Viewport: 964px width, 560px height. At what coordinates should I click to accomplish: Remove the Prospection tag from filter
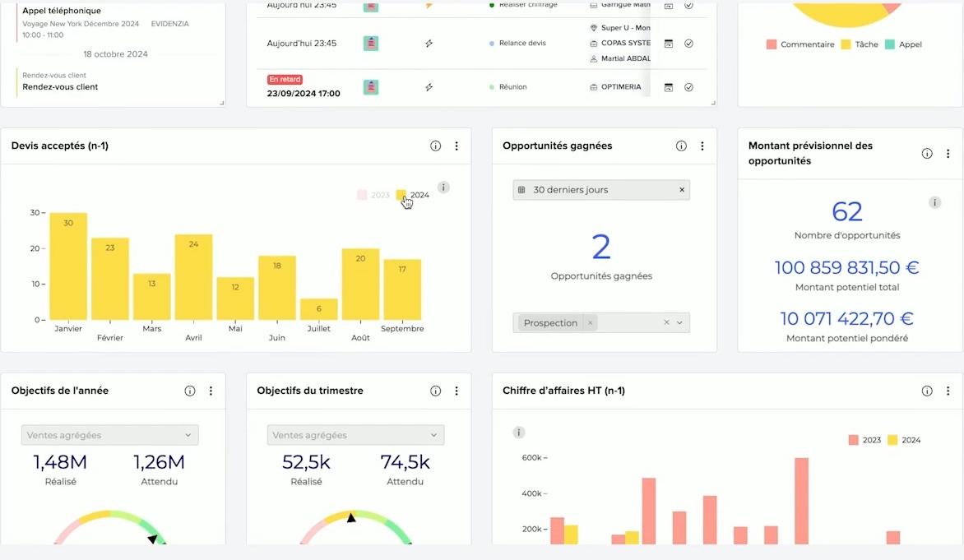(590, 323)
